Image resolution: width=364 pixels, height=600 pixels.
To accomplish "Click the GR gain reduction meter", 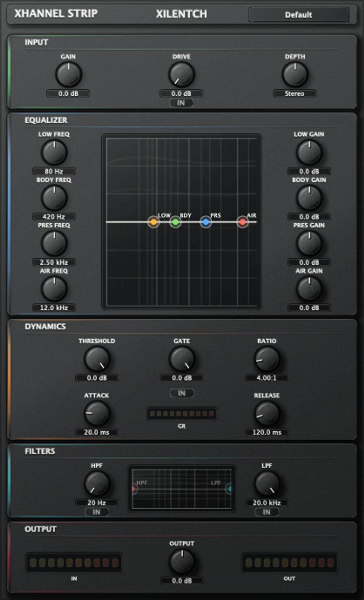I will pos(182,414).
